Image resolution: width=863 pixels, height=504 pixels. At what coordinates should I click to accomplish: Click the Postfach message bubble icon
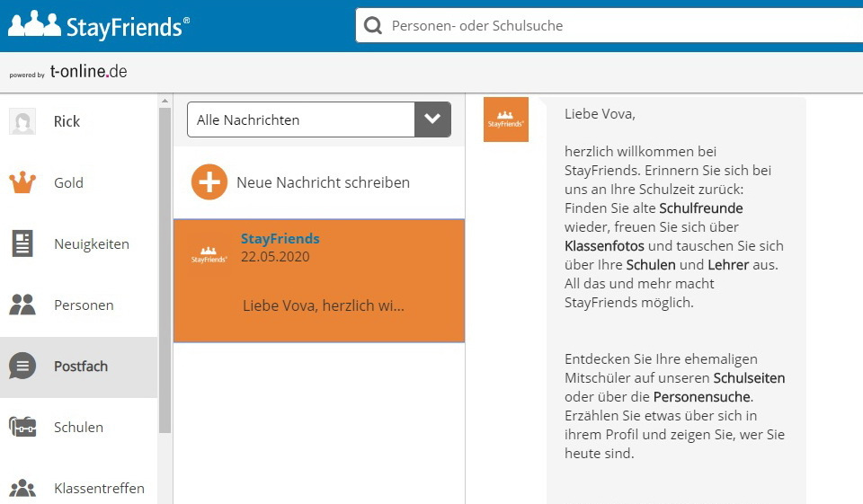[22, 366]
